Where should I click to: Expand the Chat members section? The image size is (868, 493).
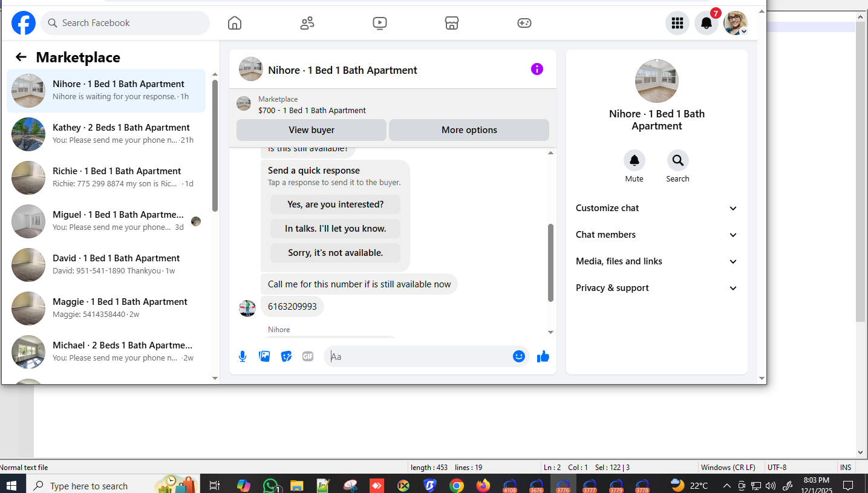[657, 235]
